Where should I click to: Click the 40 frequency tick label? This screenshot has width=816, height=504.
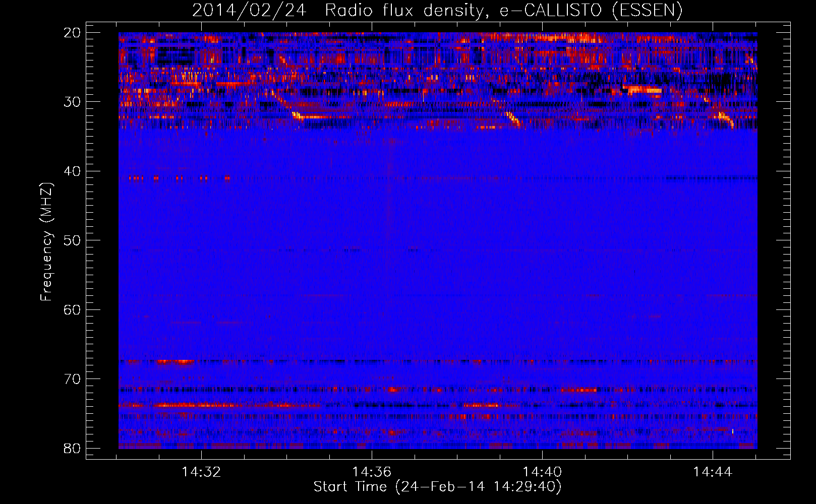pos(72,171)
